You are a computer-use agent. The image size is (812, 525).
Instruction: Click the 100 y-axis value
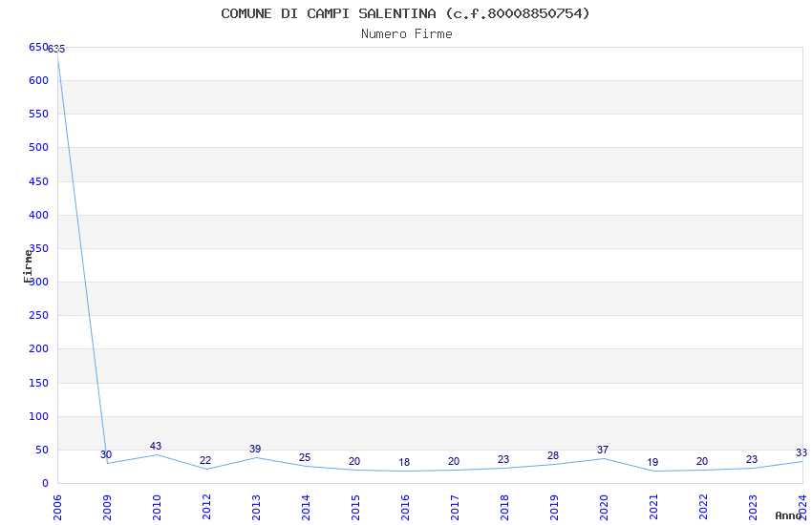tap(38, 416)
